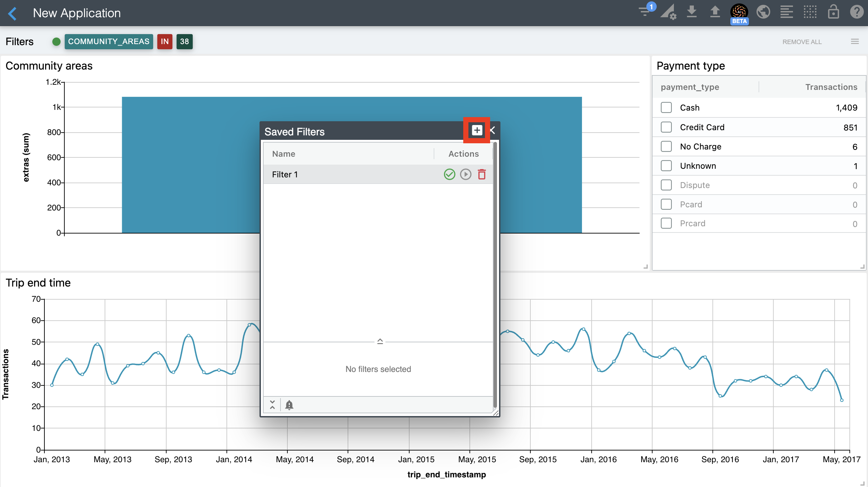Image resolution: width=868 pixels, height=487 pixels.
Task: Click the upload arrow in the top toolbar
Action: 715,12
